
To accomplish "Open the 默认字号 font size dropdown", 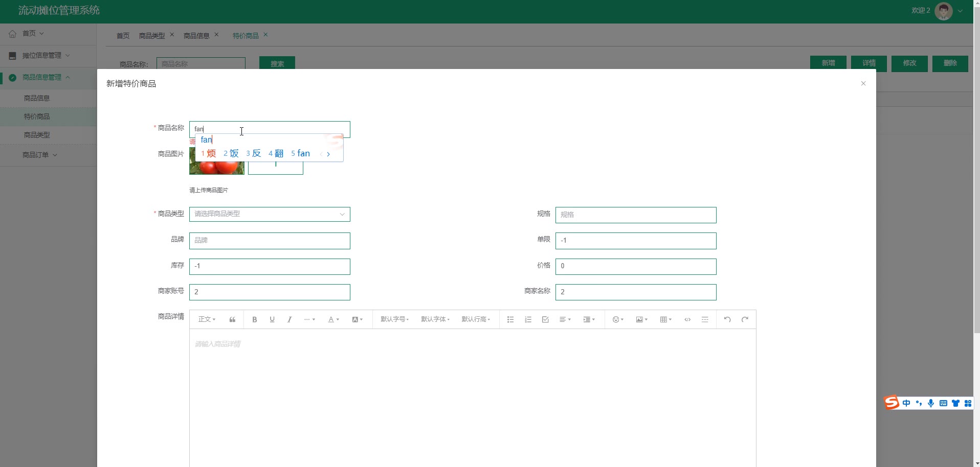I will click(394, 319).
